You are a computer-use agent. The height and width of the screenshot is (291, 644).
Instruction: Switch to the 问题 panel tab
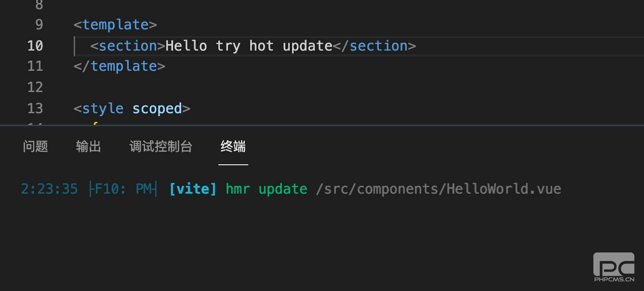[35, 146]
